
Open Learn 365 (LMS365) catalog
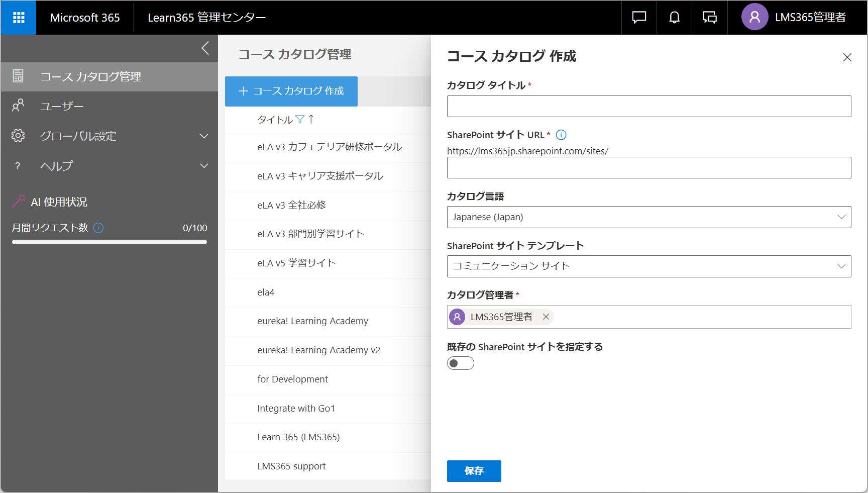pyautogui.click(x=298, y=437)
